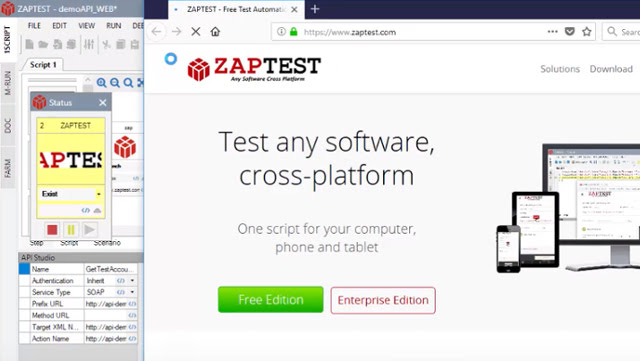This screenshot has height=361, width=640.
Task: Click the Free Edition button
Action: [271, 300]
